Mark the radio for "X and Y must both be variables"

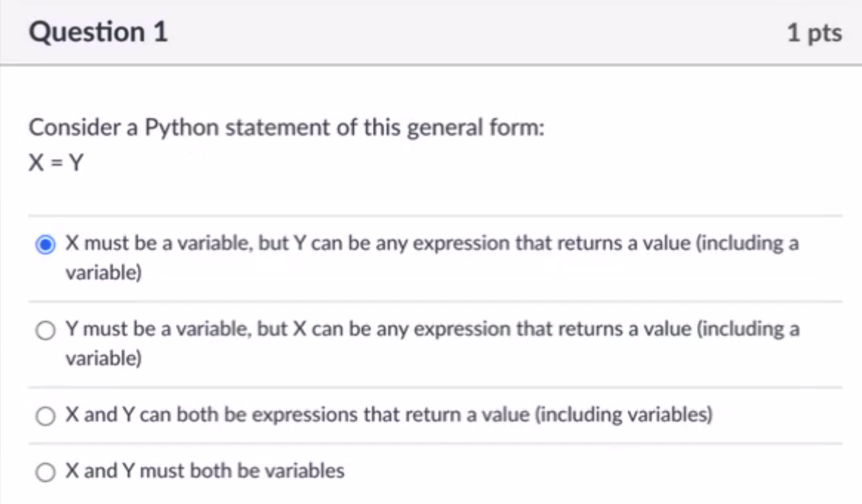click(x=45, y=472)
